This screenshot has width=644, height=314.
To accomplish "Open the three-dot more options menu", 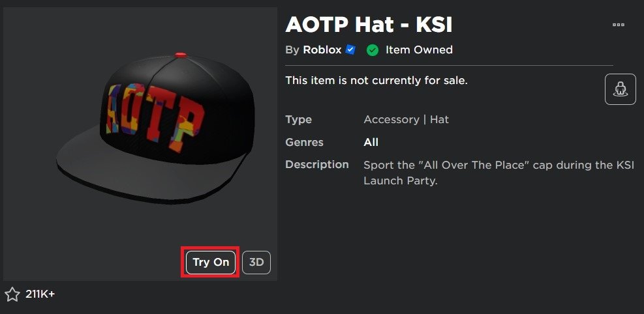I will point(619,25).
